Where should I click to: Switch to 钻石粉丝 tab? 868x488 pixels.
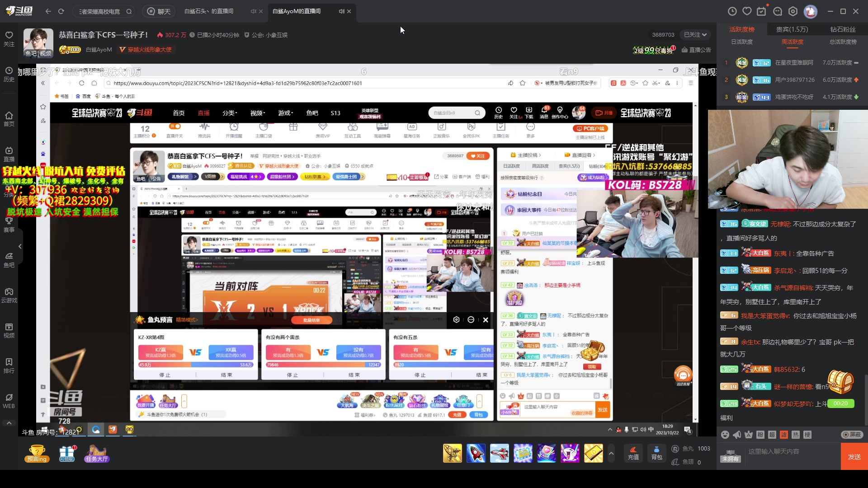pyautogui.click(x=843, y=29)
